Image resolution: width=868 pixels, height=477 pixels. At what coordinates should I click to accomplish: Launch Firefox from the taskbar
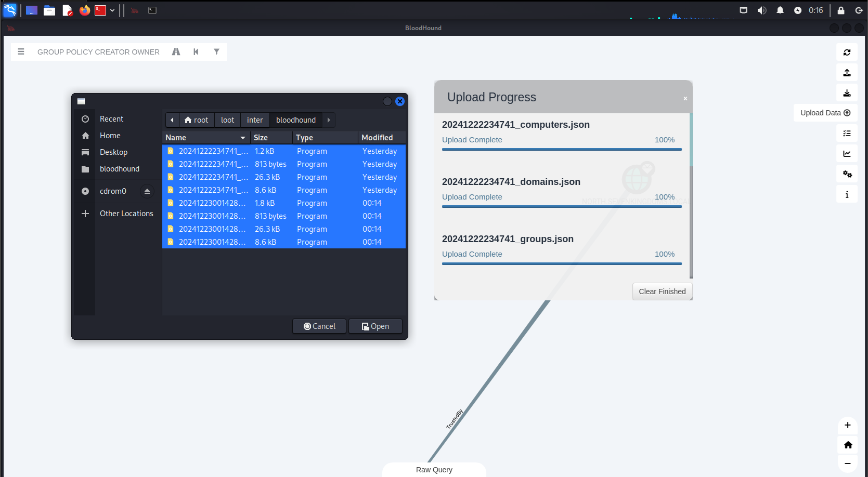pyautogui.click(x=85, y=10)
